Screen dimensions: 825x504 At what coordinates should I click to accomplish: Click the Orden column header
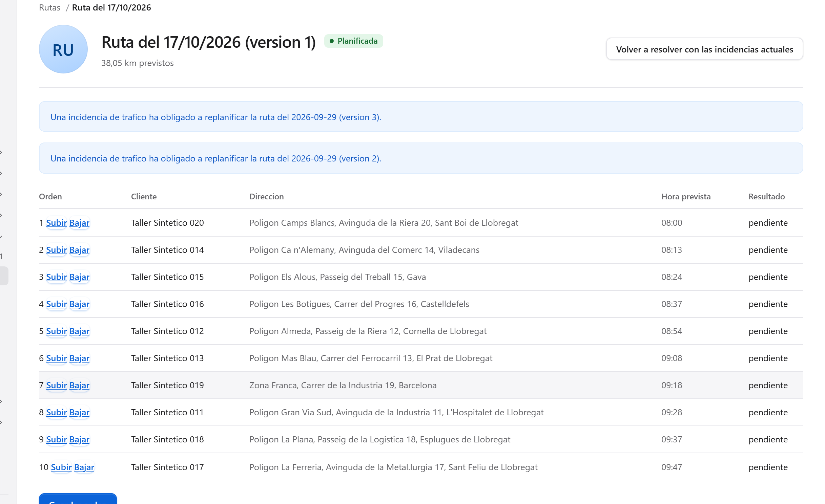(50, 197)
